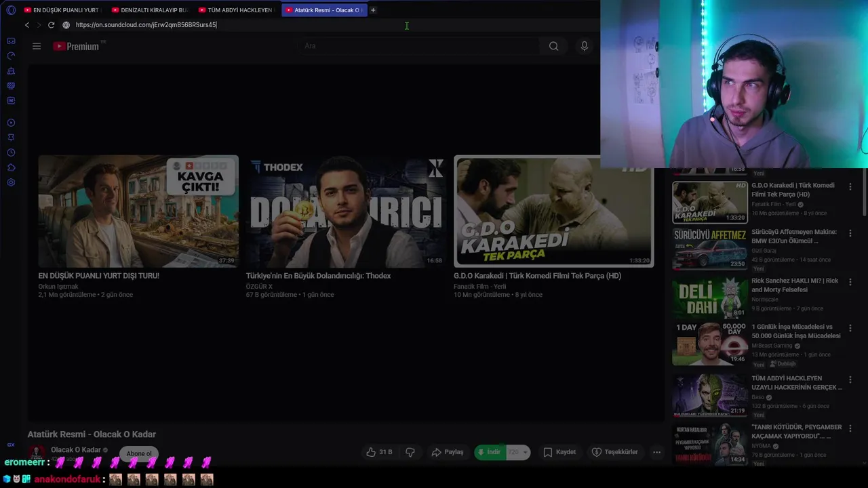868x488 pixels.
Task: Open options menu for Rick Sanchez HAKLI MI video
Action: [x=850, y=282]
